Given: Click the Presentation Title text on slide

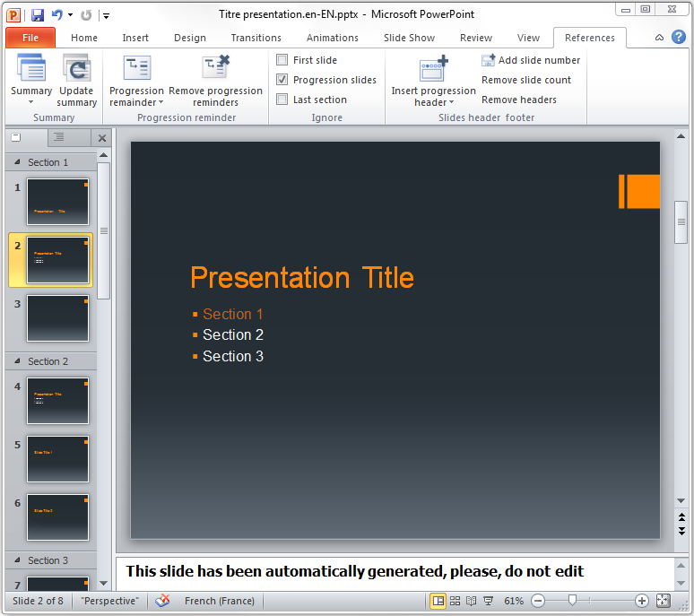Looking at the screenshot, I should point(302,278).
